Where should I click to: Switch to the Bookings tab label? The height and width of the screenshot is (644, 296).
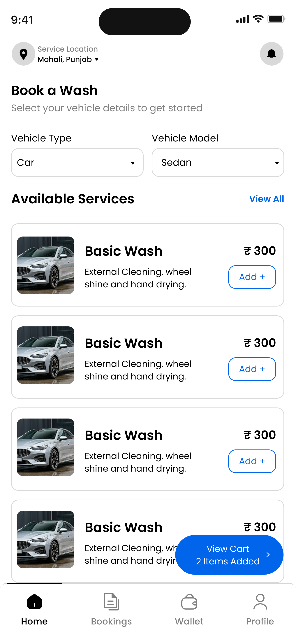(111, 622)
